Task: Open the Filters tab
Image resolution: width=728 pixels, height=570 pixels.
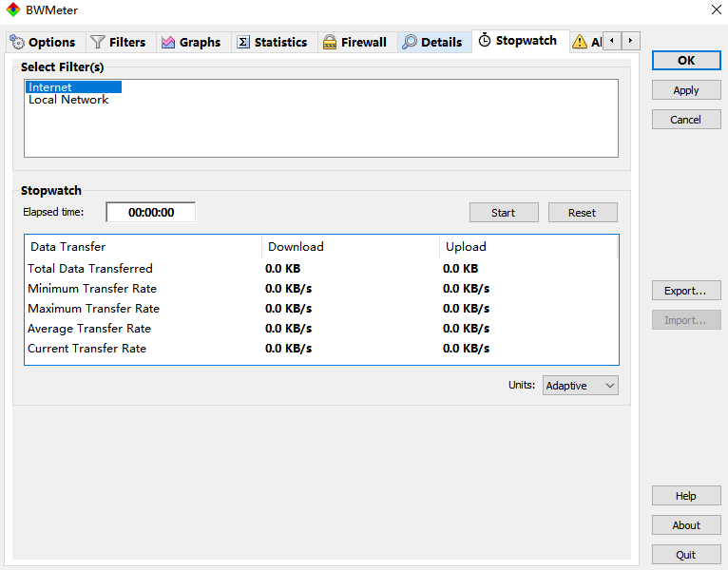Action: pos(121,42)
